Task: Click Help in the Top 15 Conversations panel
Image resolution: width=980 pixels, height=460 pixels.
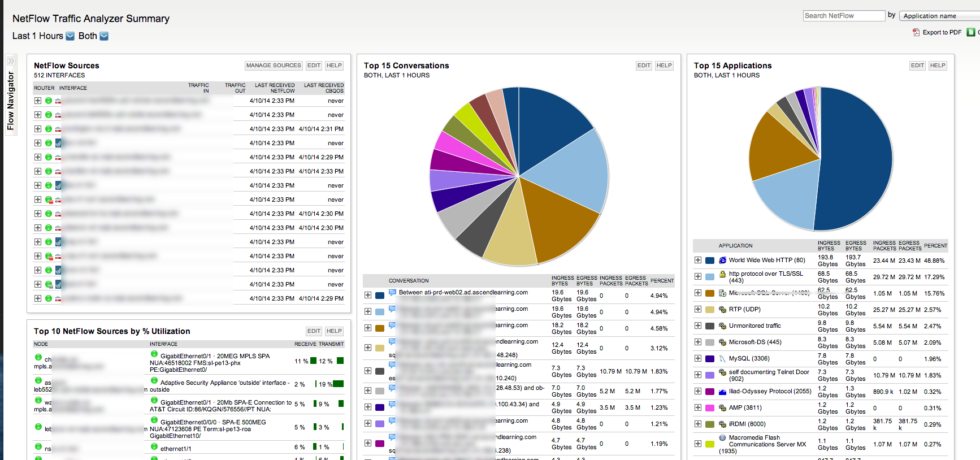Action: point(664,66)
